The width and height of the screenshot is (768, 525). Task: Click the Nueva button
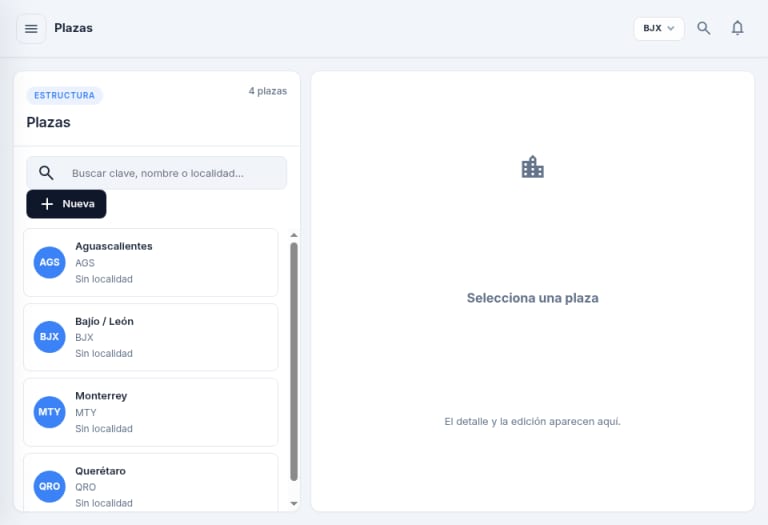click(66, 204)
